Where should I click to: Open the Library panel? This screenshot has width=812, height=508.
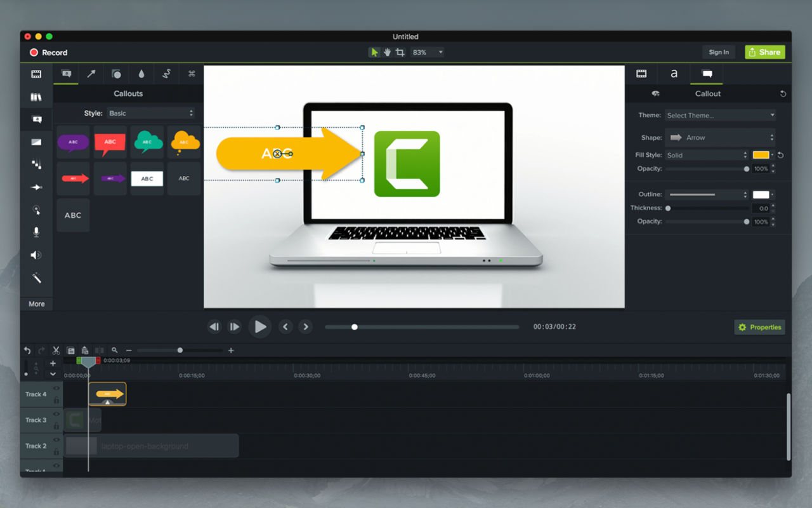point(36,97)
